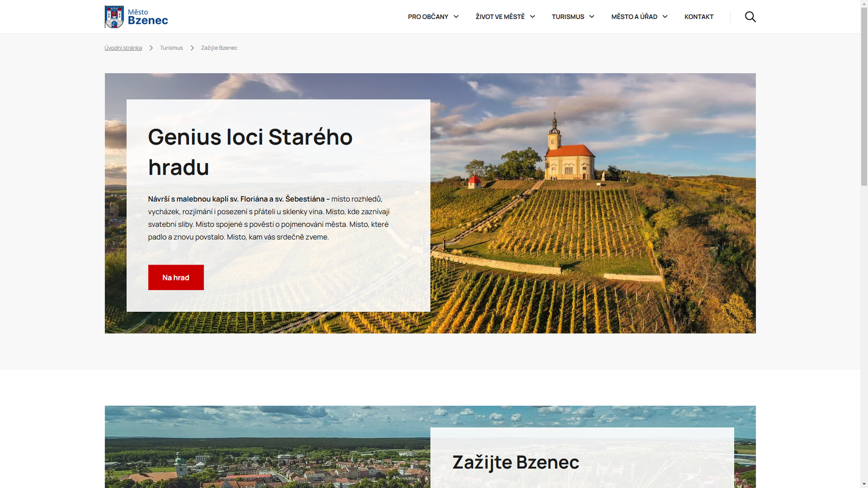868x488 pixels.
Task: Open the search magnifier icon
Action: click(x=750, y=17)
